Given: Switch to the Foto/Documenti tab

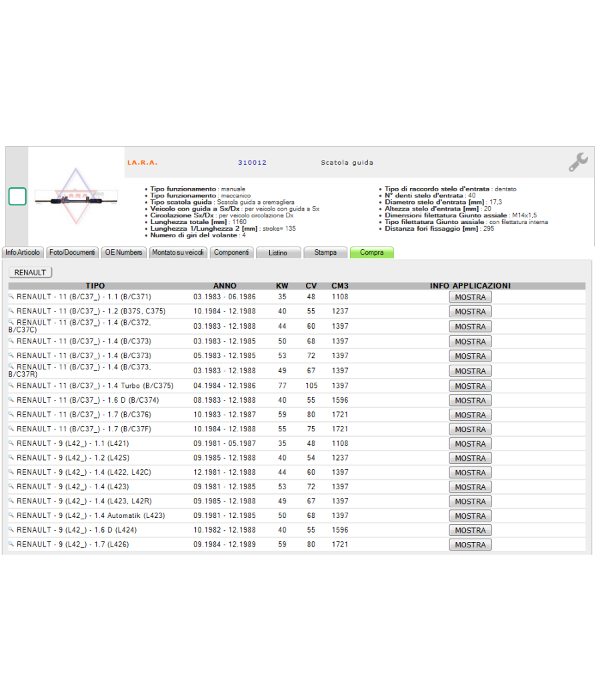Looking at the screenshot, I should point(72,253).
